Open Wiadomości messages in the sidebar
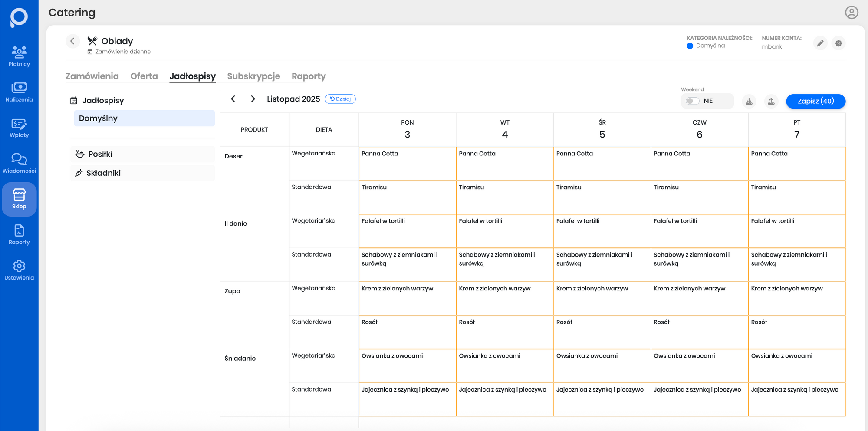Image resolution: width=868 pixels, height=431 pixels. [x=19, y=164]
